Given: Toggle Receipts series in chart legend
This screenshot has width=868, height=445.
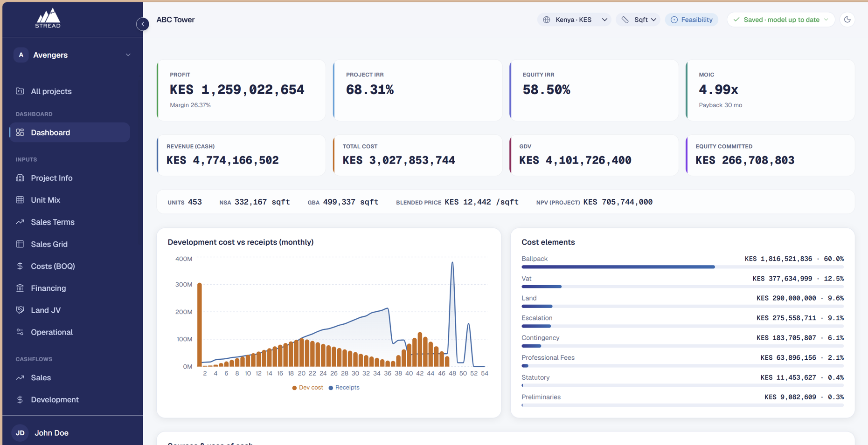Looking at the screenshot, I should pos(344,387).
